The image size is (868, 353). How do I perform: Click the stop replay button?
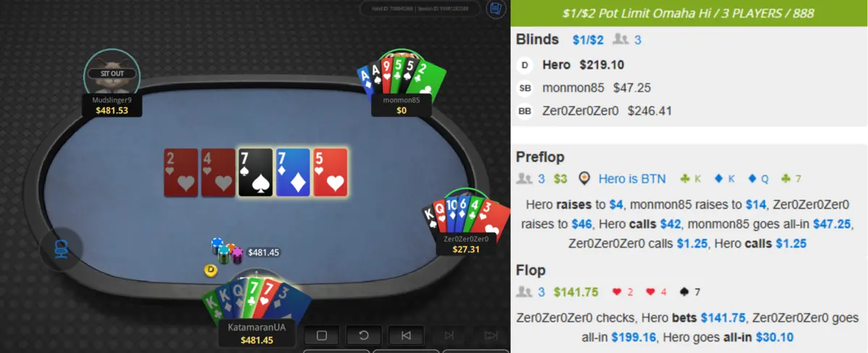coord(322,336)
